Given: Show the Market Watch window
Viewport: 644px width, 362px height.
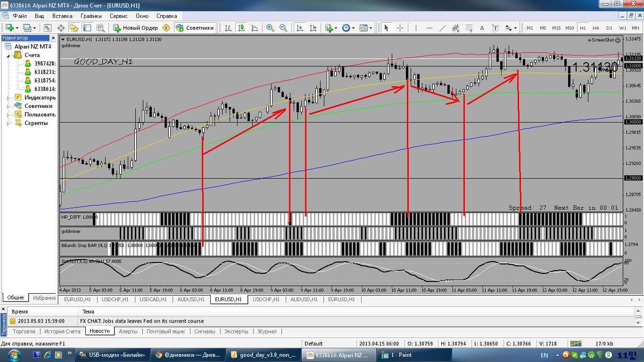Looking at the screenshot, I should 48,28.
